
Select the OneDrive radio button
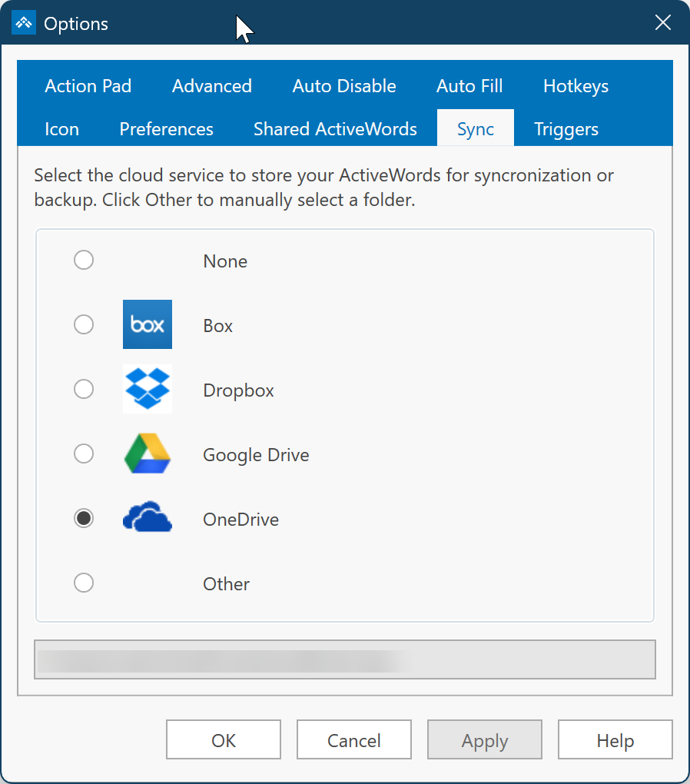pyautogui.click(x=84, y=518)
